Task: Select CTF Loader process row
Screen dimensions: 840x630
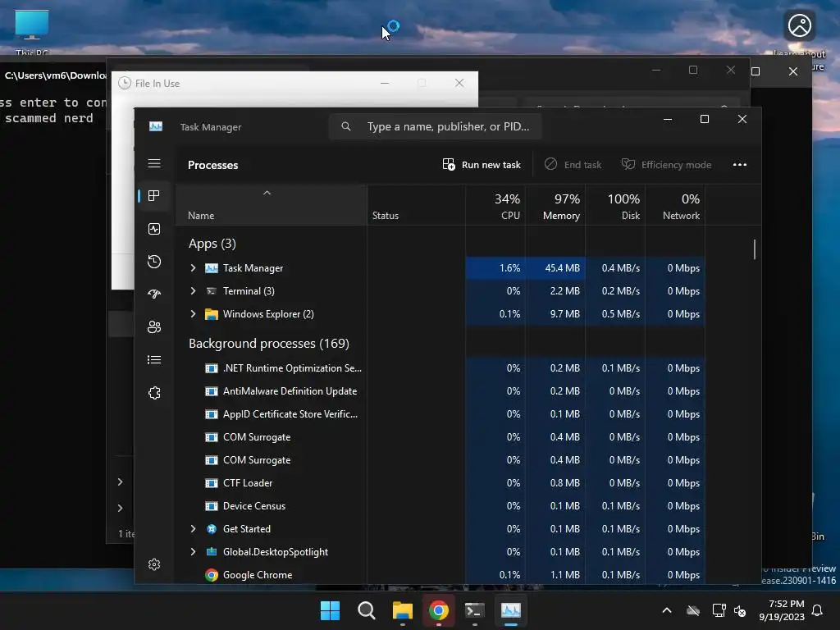Action: tap(441, 482)
